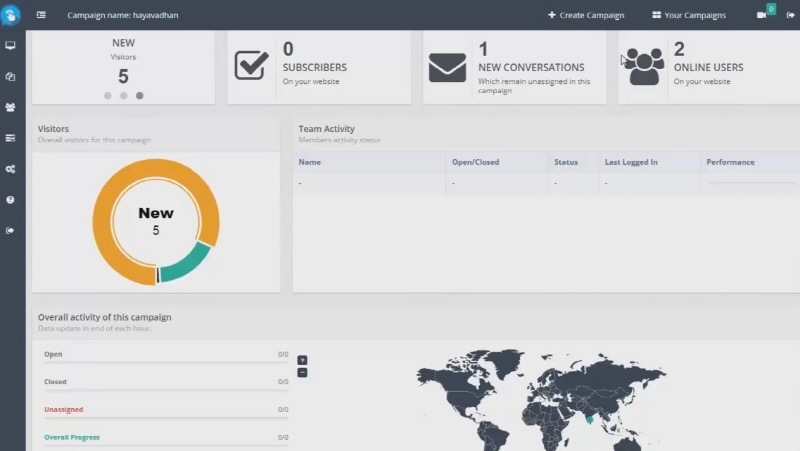
Task: Click the Closed progress bar
Action: pyautogui.click(x=166, y=390)
